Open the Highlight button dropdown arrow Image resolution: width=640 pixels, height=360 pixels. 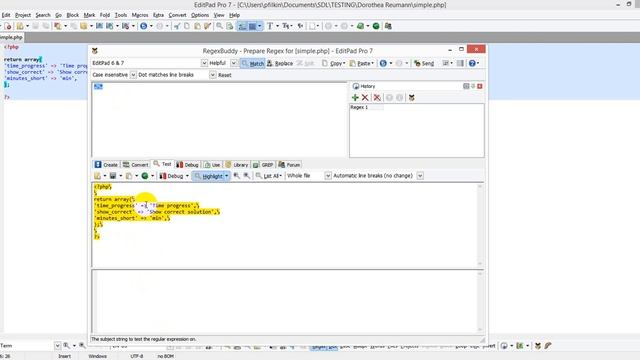coord(227,176)
